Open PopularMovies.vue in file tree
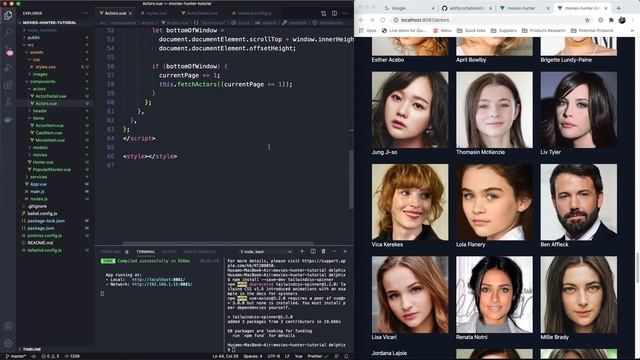Screen dimensions: 640x360 coord(51,169)
